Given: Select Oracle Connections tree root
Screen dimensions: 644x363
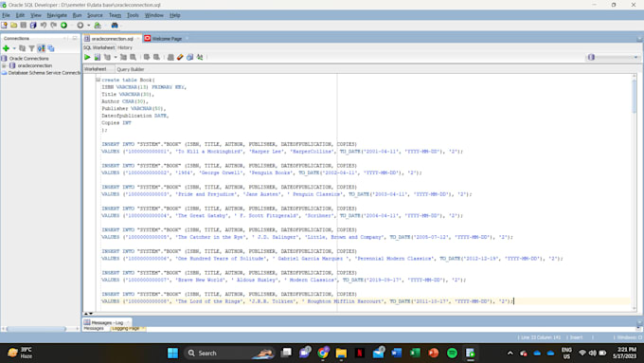Looking at the screenshot, I should pyautogui.click(x=28, y=59).
